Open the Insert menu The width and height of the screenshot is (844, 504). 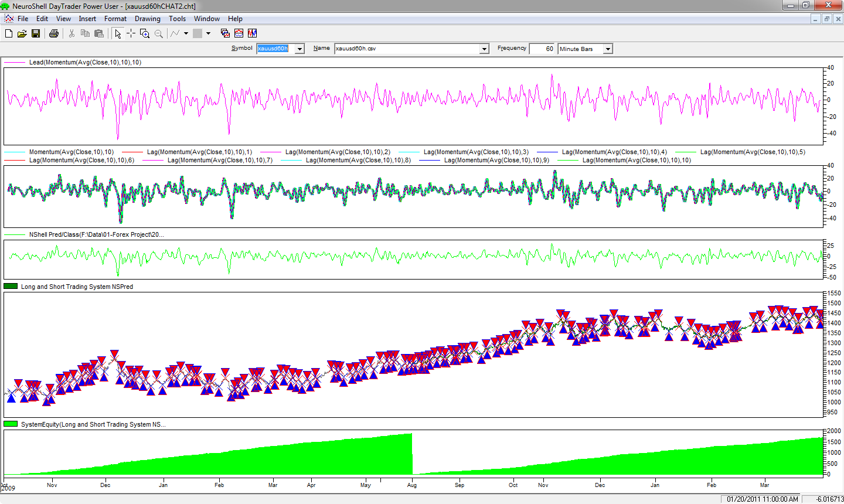tap(87, 19)
